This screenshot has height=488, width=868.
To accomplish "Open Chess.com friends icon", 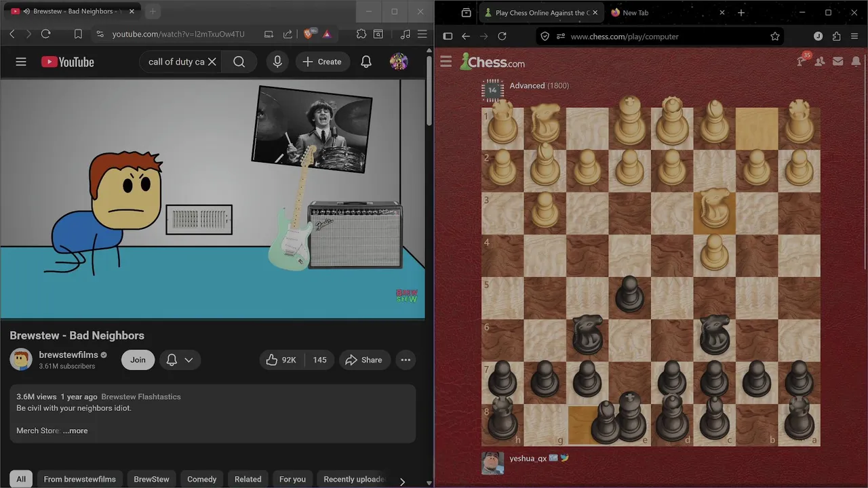I will (x=820, y=62).
